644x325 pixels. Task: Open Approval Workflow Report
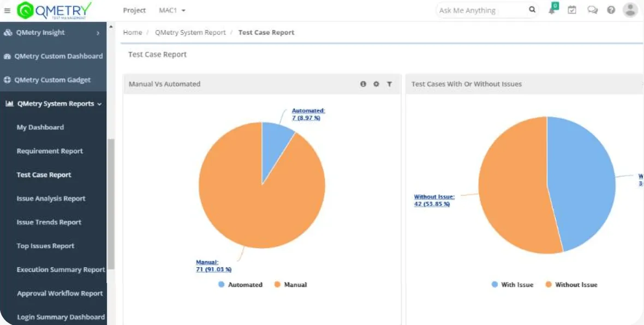click(x=60, y=293)
